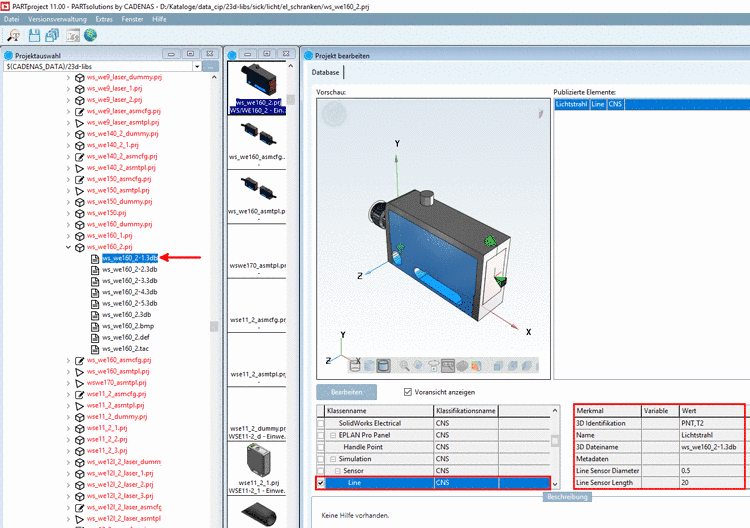This screenshot has width=750, height=528.
Task: Select the ws_we160_asmcfg thumbnail
Action: tap(258, 142)
